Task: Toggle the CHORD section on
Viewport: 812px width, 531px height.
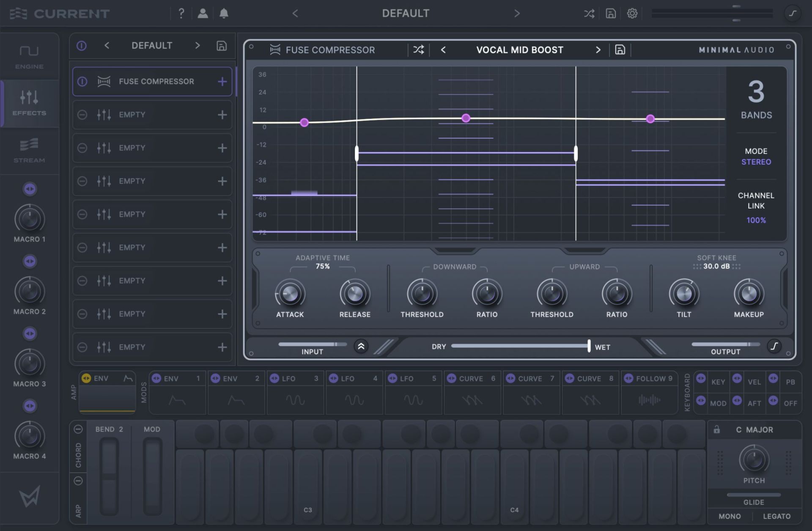Action: point(78,429)
